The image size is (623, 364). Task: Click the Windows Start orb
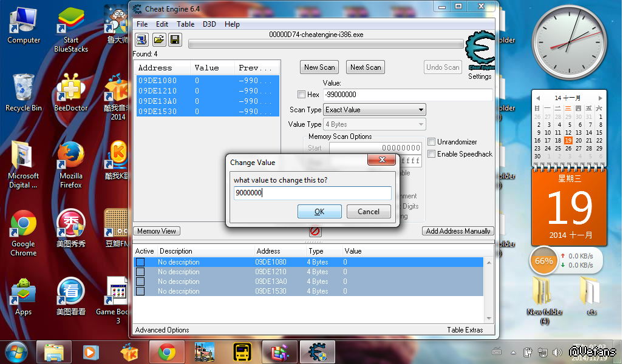[x=16, y=352]
